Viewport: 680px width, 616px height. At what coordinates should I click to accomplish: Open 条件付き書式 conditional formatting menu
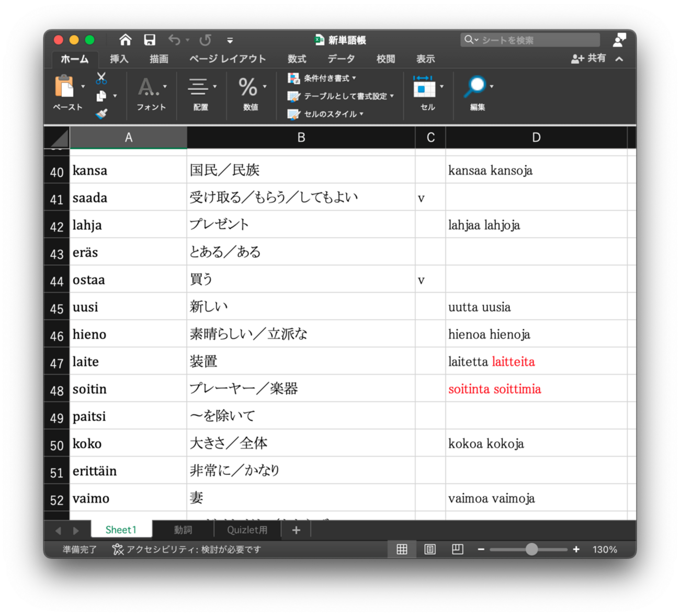(322, 79)
